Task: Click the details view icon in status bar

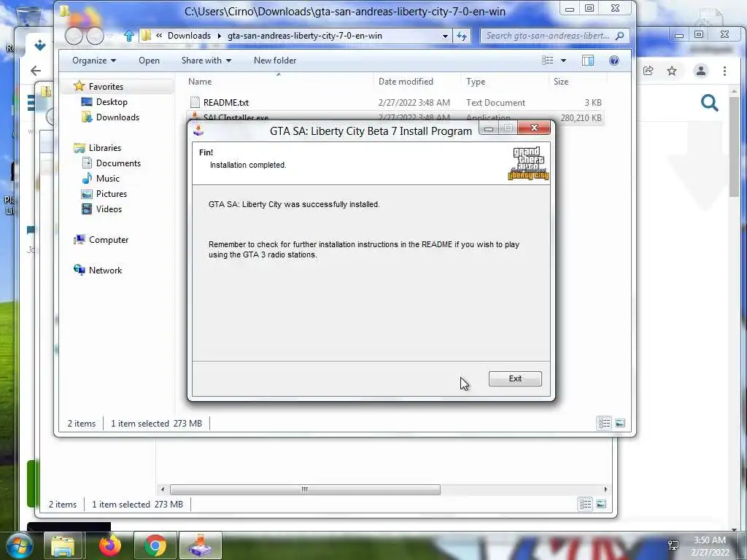Action: (604, 423)
